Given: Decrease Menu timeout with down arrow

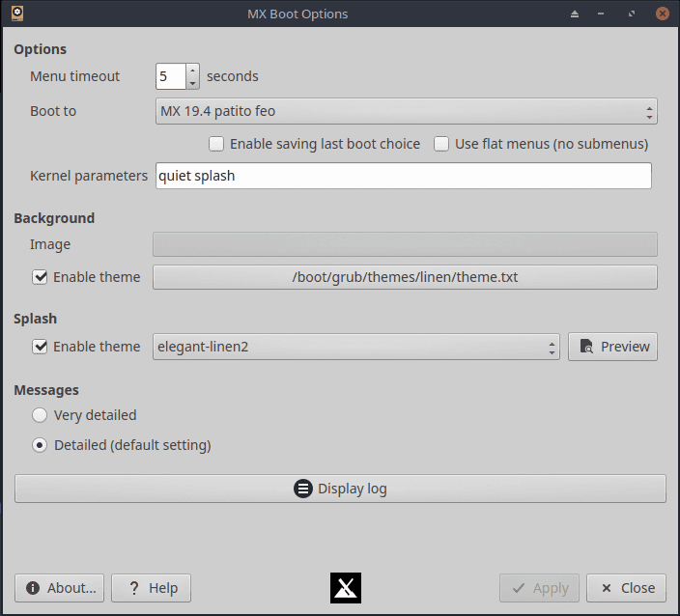Looking at the screenshot, I should point(192,83).
